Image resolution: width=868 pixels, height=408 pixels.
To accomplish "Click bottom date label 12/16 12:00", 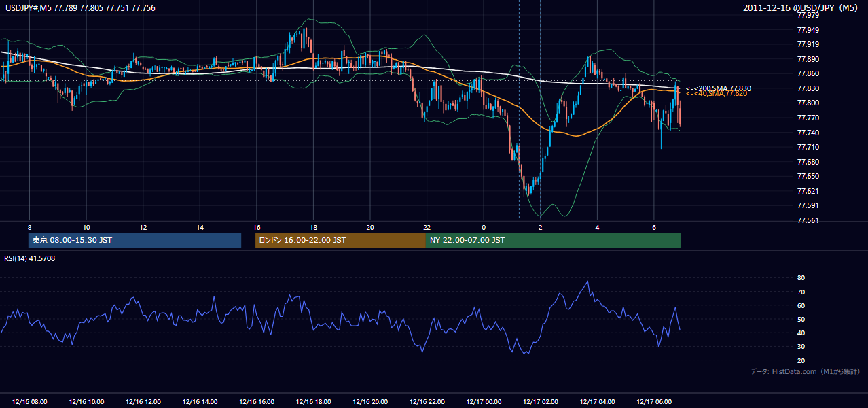I will tap(143, 402).
